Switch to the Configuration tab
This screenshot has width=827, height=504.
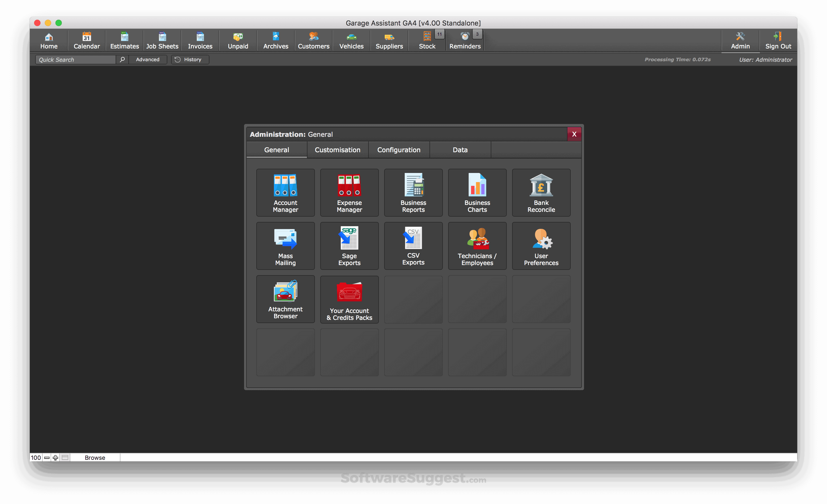[399, 150]
